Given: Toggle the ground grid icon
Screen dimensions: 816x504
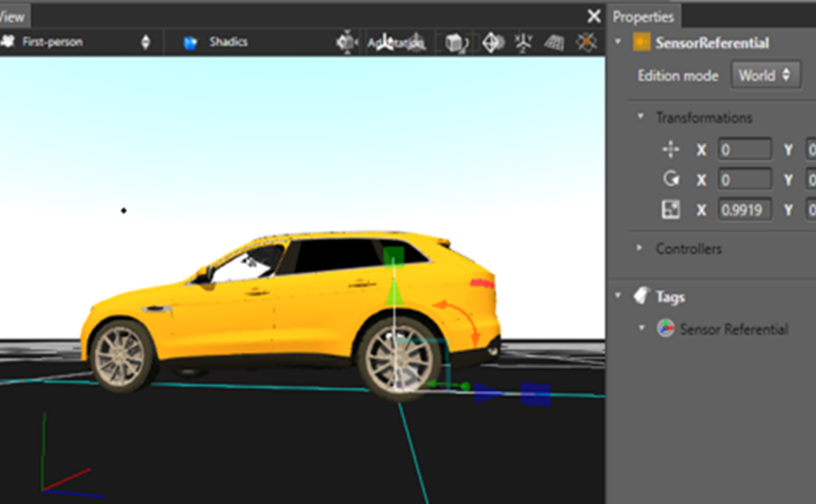Looking at the screenshot, I should (554, 42).
